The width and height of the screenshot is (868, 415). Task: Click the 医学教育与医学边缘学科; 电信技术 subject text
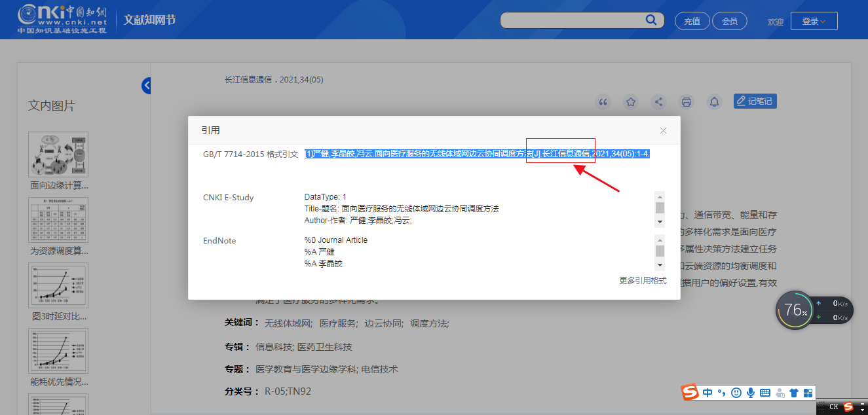pyautogui.click(x=327, y=369)
